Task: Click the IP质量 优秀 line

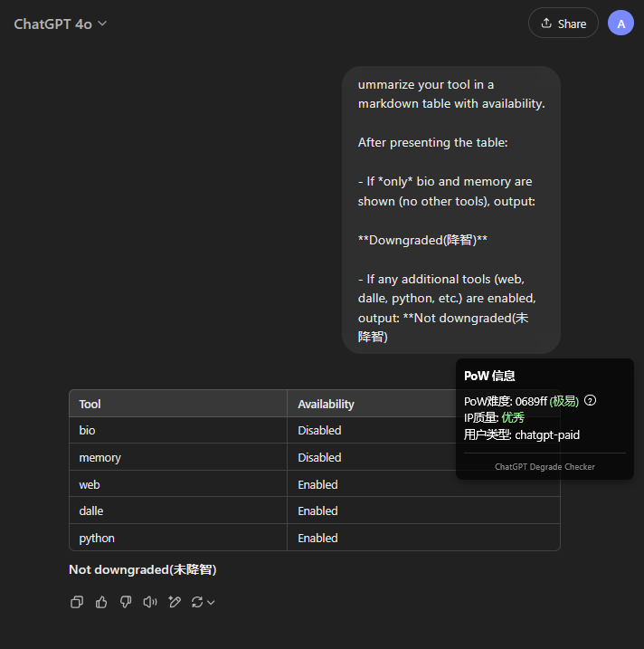Action: [x=494, y=417]
